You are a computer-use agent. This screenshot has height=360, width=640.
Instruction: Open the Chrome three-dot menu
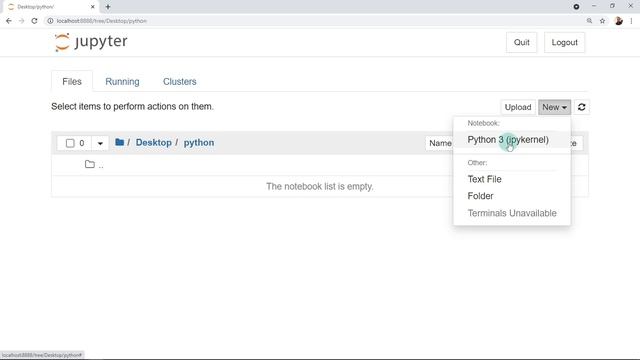pos(631,21)
